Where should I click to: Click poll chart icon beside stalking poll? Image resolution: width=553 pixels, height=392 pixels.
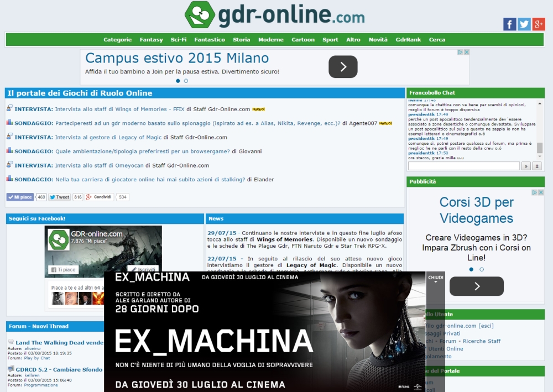coord(9,179)
